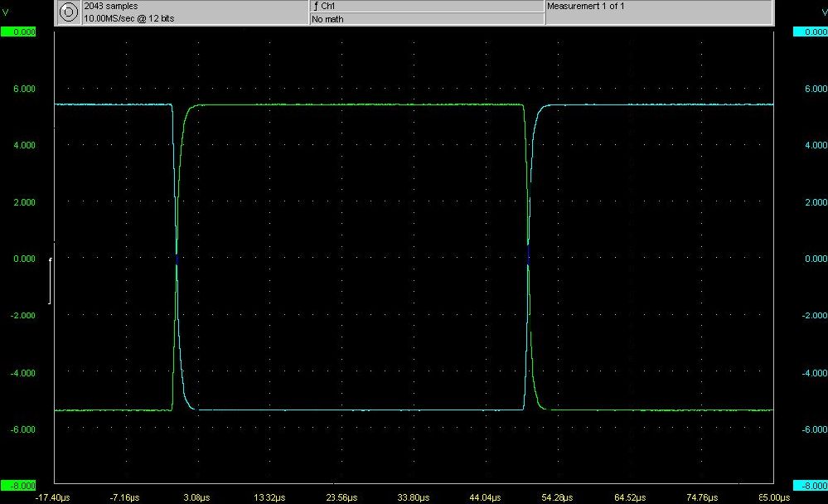Click the cyan 4.000 voltage scale label
828x504 pixels.
[x=816, y=145]
